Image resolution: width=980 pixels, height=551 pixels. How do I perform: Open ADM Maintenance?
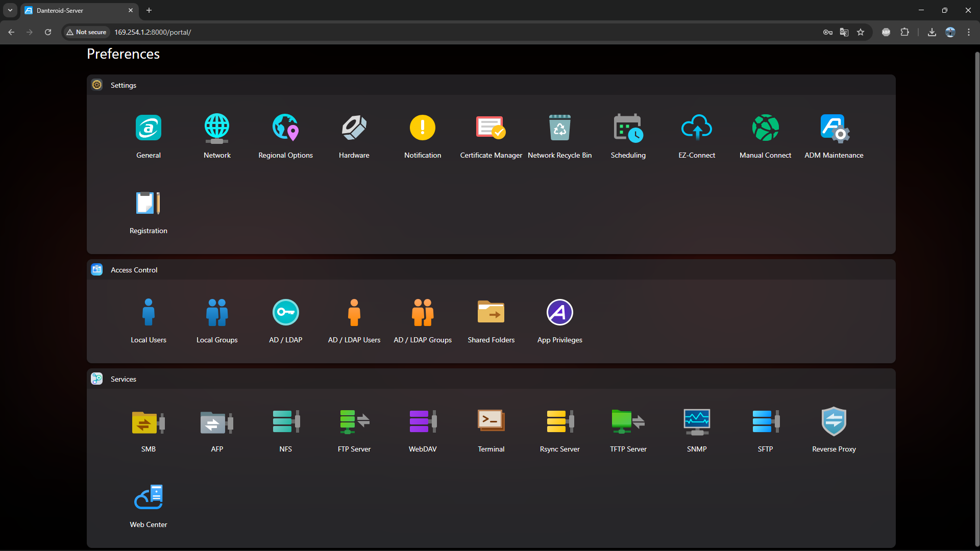pyautogui.click(x=834, y=128)
